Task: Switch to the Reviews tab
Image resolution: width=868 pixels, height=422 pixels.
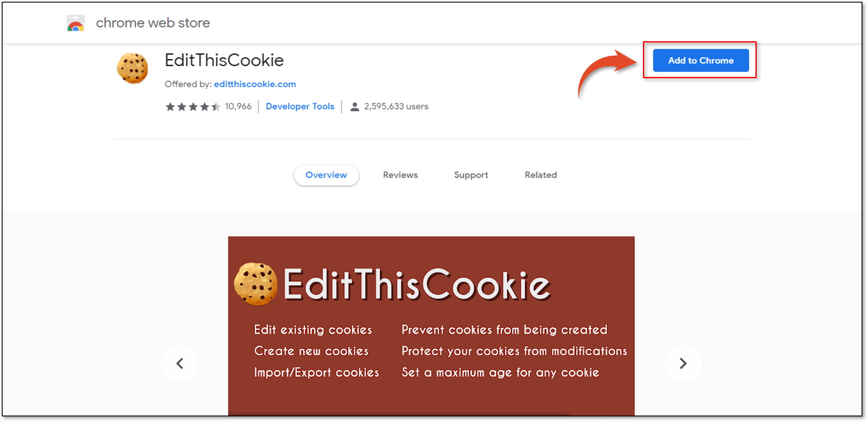Action: 400,175
